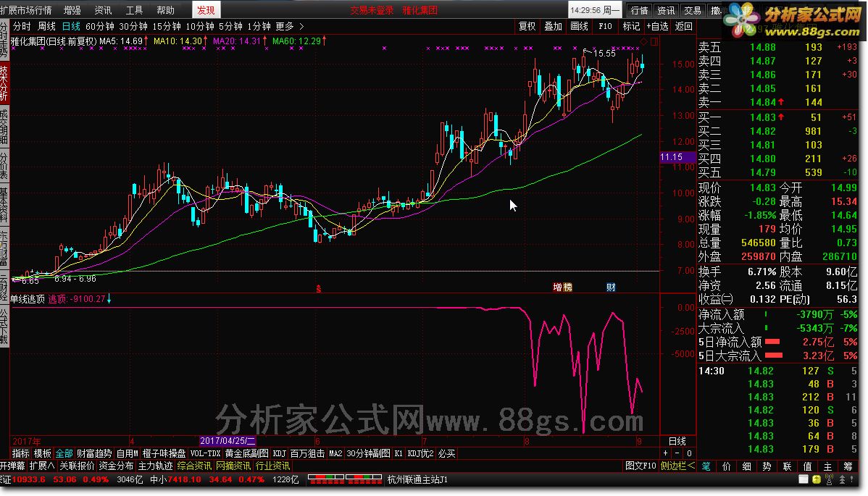Click the 增榜 marker on the chart
Image resolution: width=868 pixels, height=496 pixels.
[562, 287]
